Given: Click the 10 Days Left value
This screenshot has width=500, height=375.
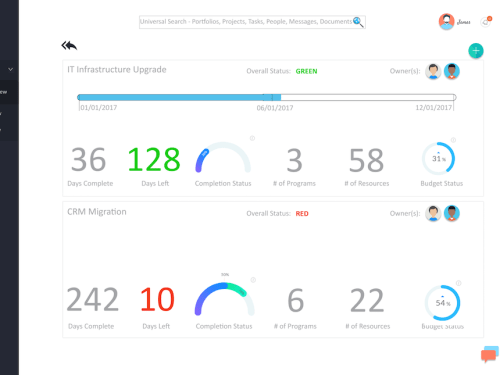Looking at the screenshot, I should point(157,300).
